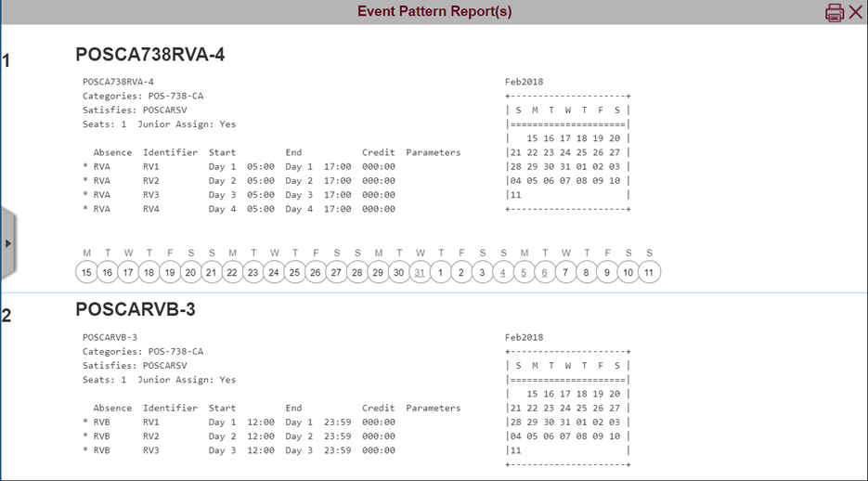Screen dimensions: 868x481
Task: Select day 20 circle in timeline
Action: [190, 272]
